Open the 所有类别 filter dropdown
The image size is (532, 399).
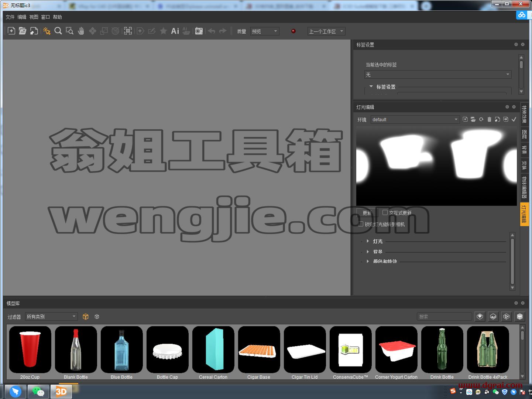(51, 317)
